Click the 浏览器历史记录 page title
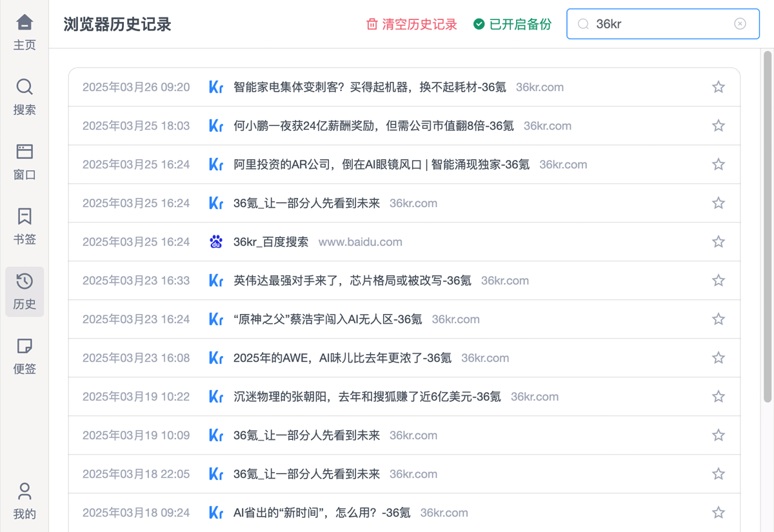 click(x=117, y=25)
